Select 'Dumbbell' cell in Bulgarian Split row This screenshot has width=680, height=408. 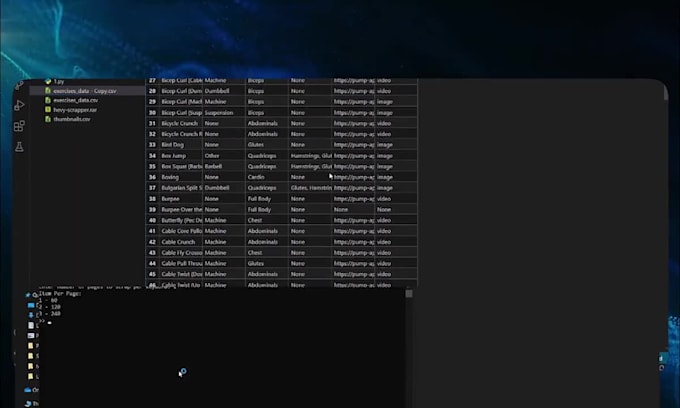click(x=224, y=188)
